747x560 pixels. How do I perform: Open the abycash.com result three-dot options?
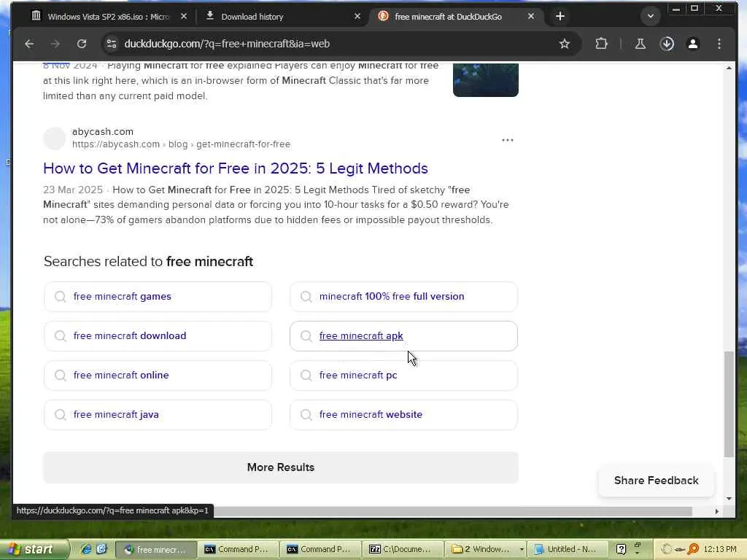508,140
